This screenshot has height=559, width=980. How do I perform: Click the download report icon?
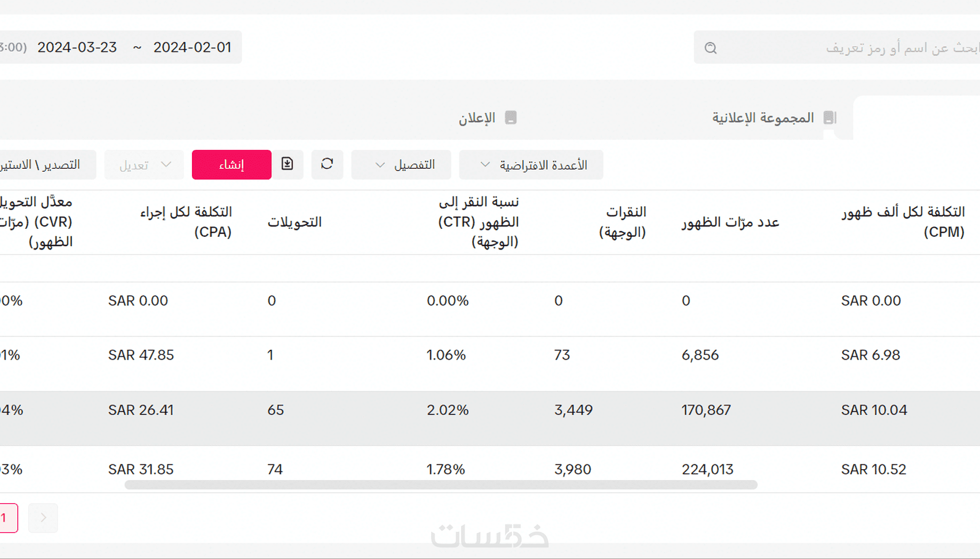click(x=287, y=164)
